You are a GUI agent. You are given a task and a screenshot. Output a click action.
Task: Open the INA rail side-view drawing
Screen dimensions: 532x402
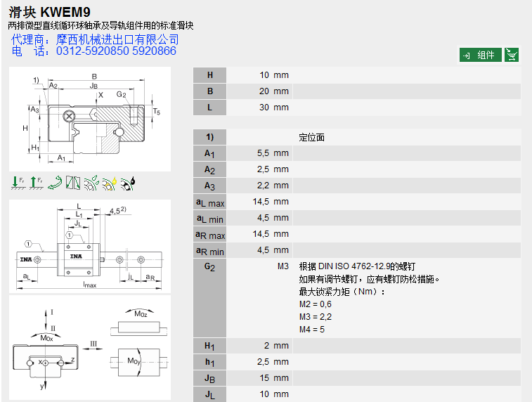[x=90, y=246]
